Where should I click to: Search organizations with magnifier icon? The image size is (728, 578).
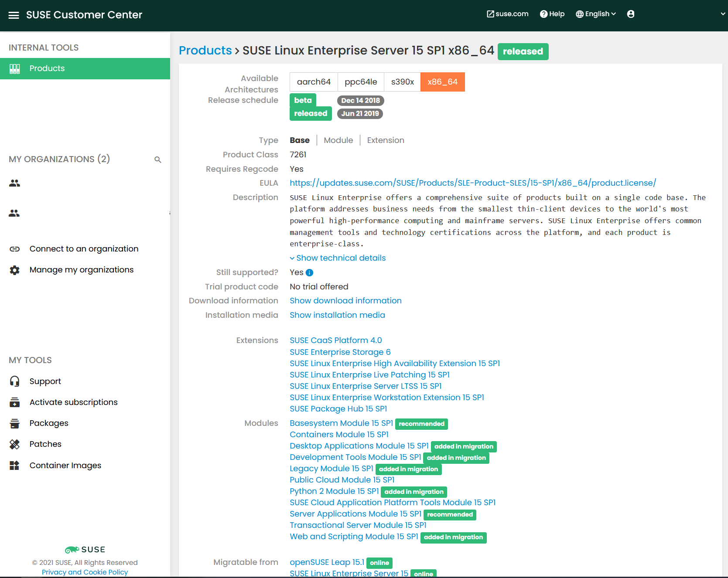[x=158, y=160]
